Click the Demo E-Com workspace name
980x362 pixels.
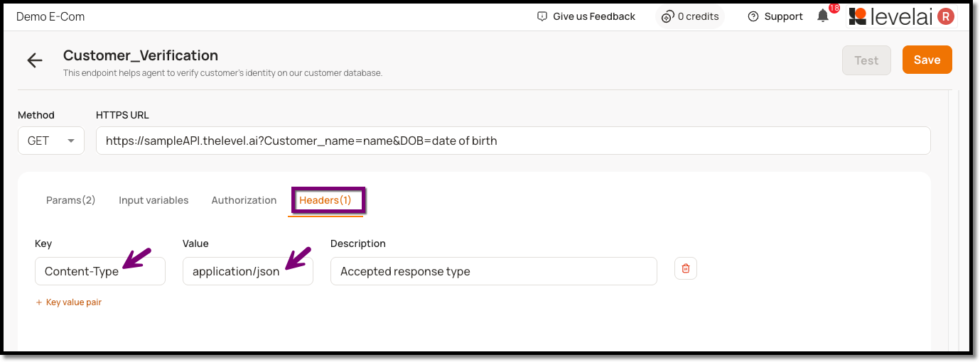tap(50, 16)
